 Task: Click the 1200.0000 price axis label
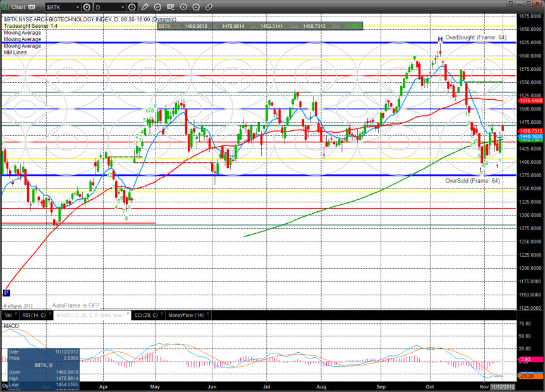[x=530, y=268]
